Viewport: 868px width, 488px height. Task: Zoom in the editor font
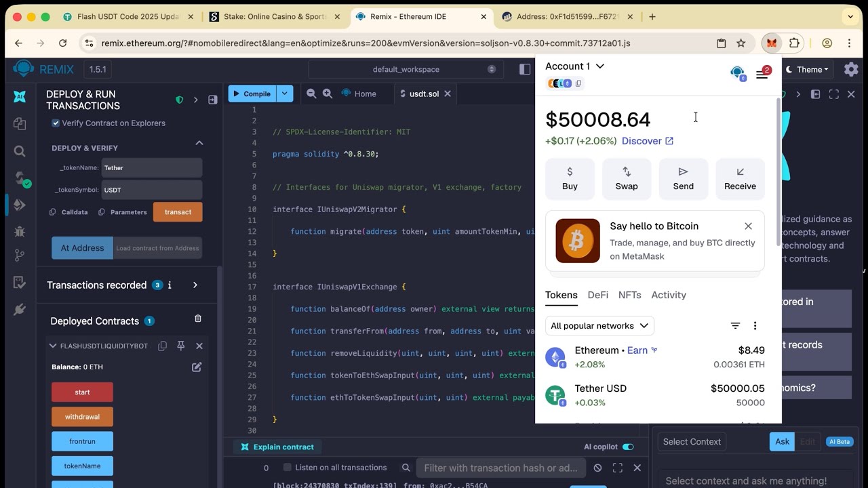click(x=328, y=94)
